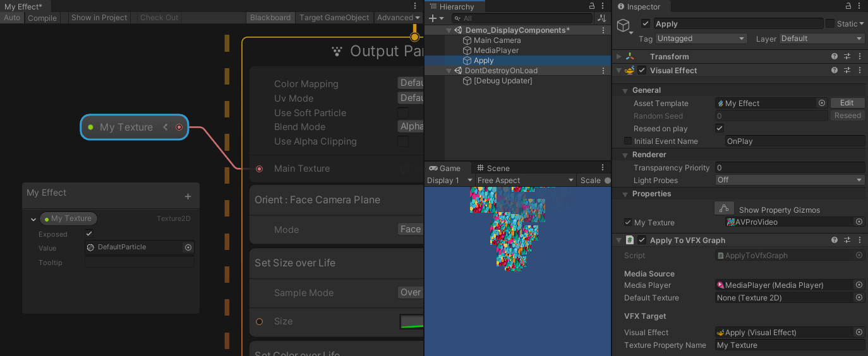Screen dimensions: 868x356
Task: Open Transform component help icon
Action: click(x=835, y=56)
